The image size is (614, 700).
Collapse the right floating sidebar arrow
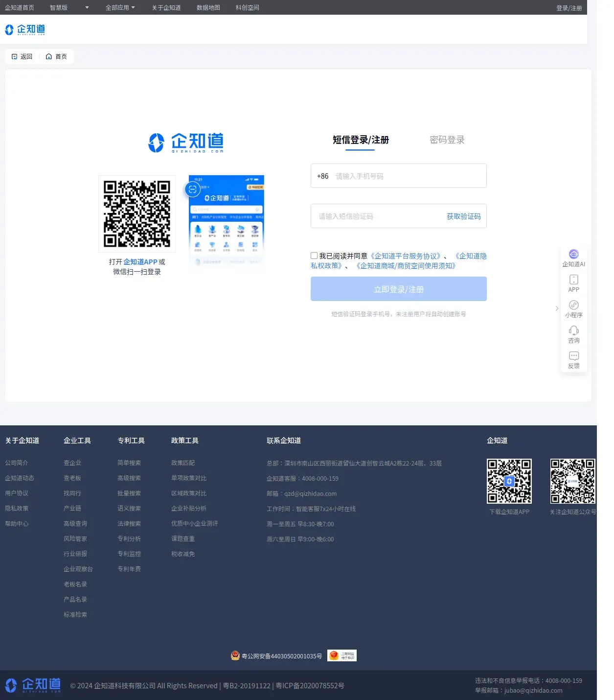(557, 308)
